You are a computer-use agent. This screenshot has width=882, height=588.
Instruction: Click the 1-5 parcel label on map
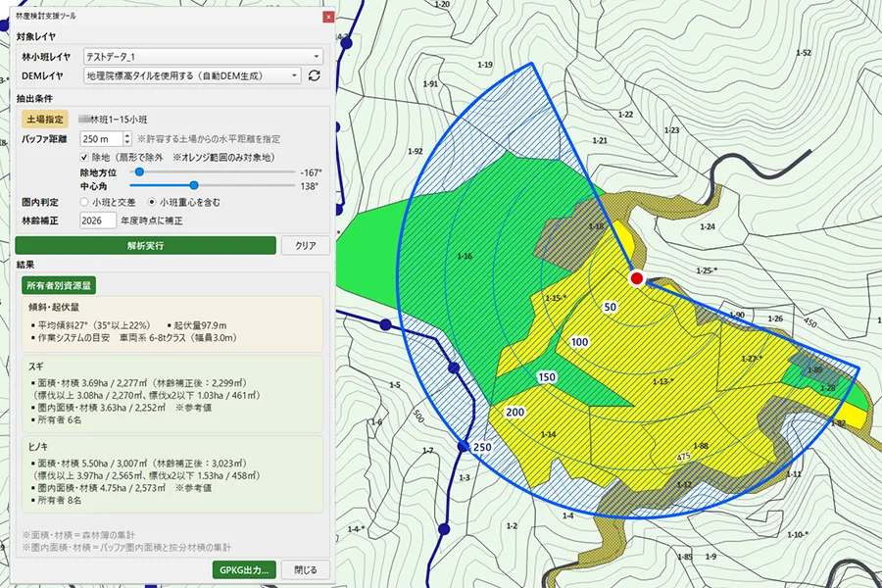[395, 385]
